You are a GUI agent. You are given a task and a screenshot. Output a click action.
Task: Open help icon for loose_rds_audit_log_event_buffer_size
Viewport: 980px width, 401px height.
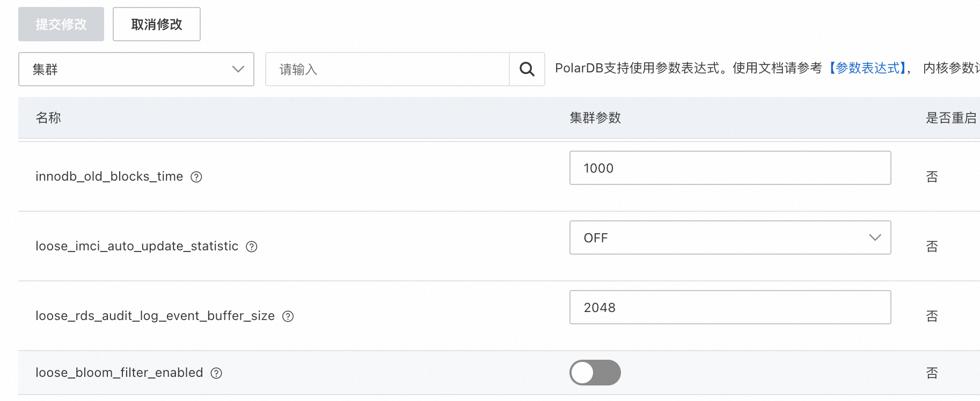point(288,316)
